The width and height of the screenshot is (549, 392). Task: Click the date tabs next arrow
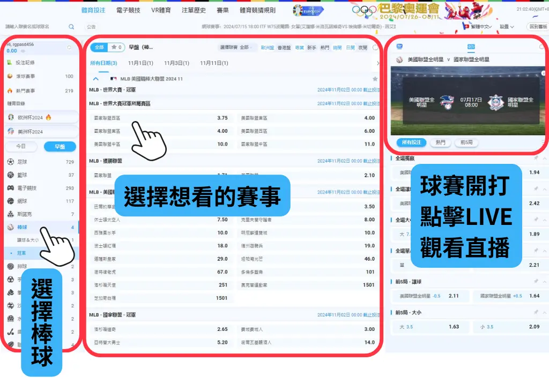point(378,63)
